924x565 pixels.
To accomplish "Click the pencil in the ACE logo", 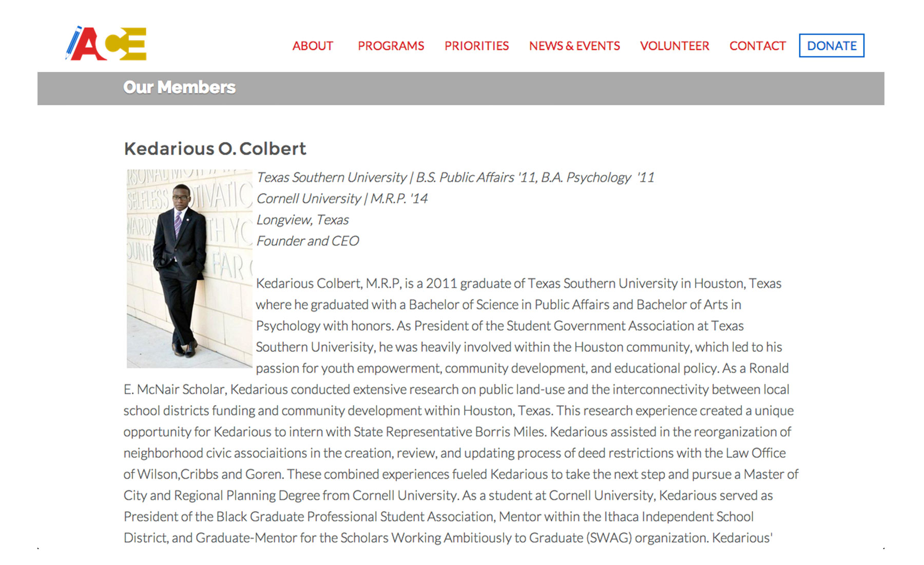I will coord(73,42).
